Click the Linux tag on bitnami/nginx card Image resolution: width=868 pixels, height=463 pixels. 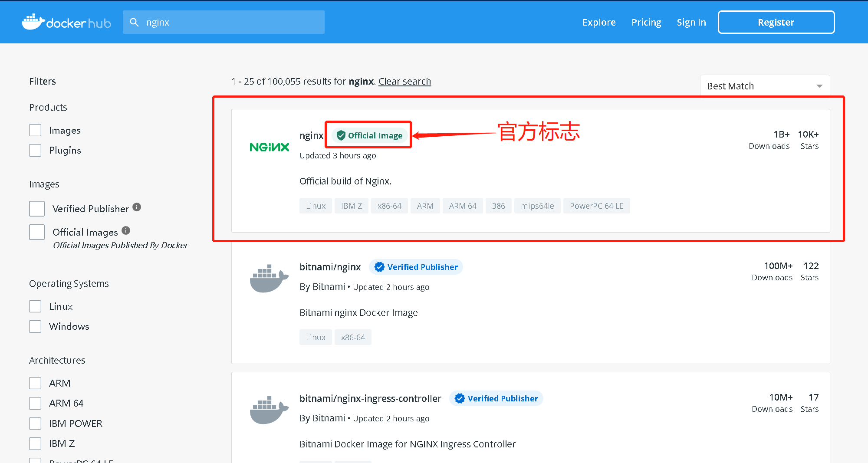click(316, 337)
